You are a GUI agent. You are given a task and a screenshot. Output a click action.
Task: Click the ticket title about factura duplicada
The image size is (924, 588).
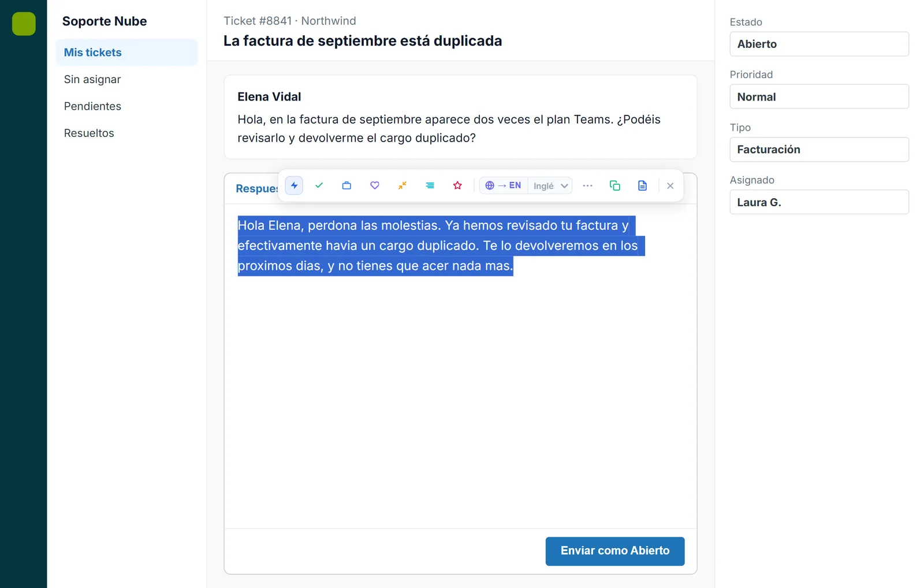pos(363,41)
